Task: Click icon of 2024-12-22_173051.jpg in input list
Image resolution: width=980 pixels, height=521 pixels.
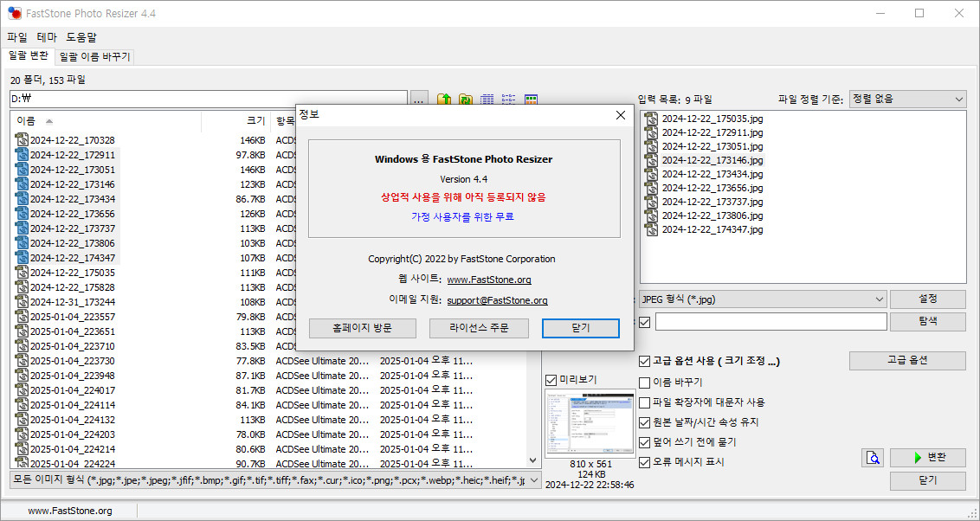Action: (652, 146)
